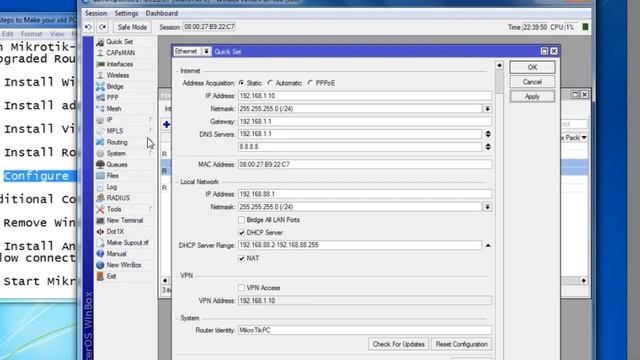Click stepper beside DNS 8.8.8.8
This screenshot has height=360, width=640.
[x=488, y=147]
